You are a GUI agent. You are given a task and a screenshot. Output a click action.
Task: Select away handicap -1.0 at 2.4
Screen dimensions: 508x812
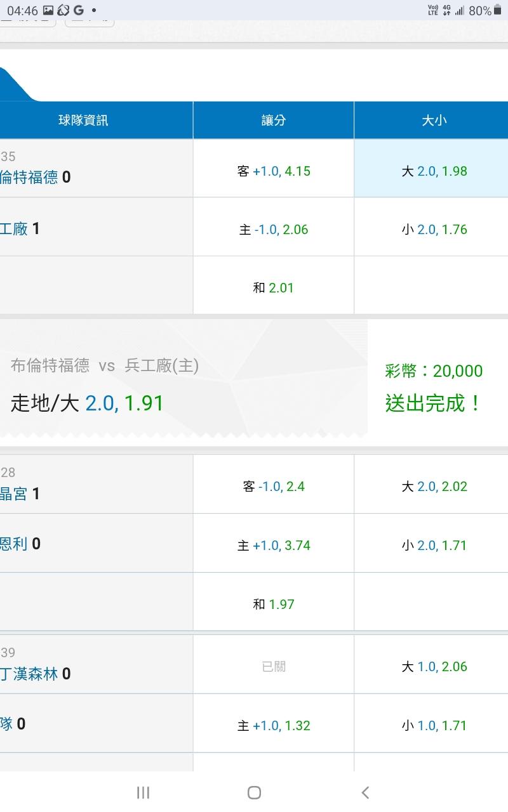point(274,487)
